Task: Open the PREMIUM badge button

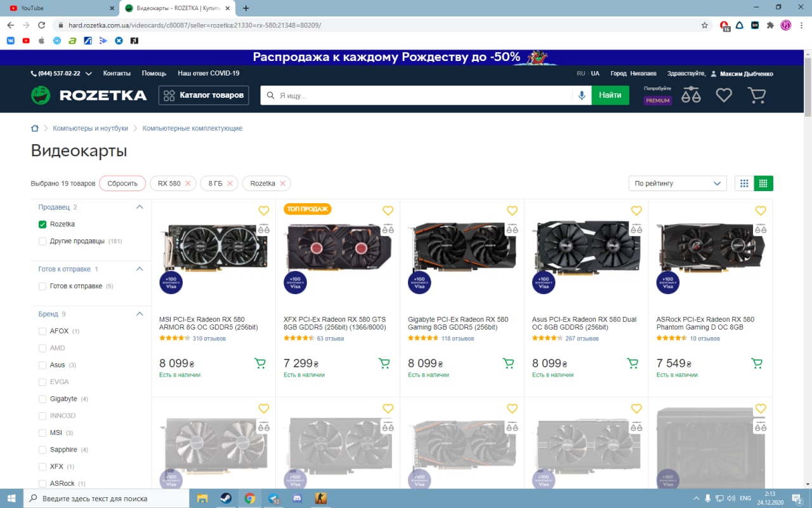Action: pyautogui.click(x=658, y=100)
